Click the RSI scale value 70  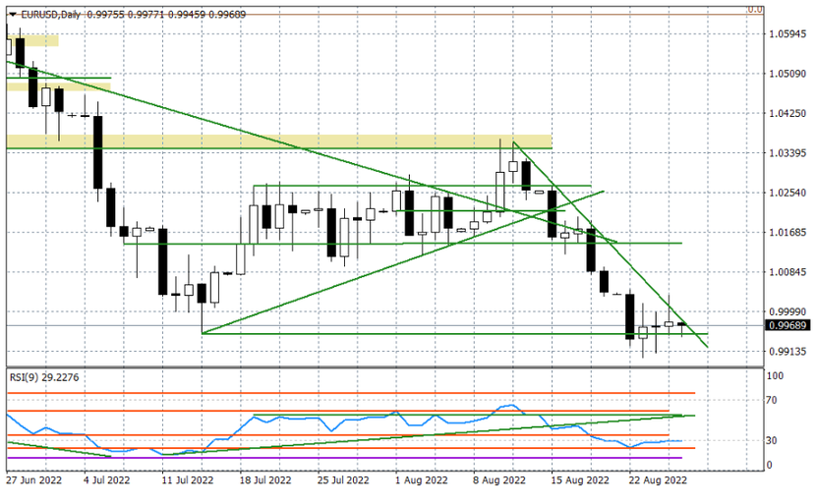point(772,400)
